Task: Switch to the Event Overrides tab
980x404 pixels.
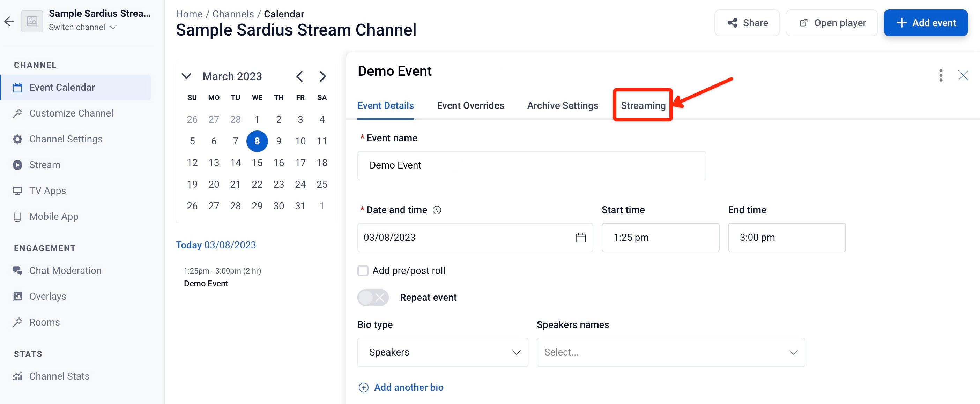Action: click(470, 106)
